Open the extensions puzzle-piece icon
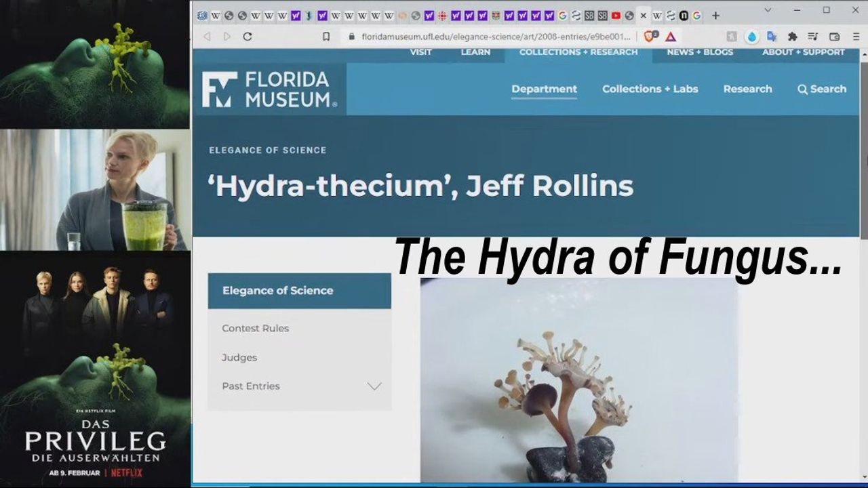 (x=792, y=37)
